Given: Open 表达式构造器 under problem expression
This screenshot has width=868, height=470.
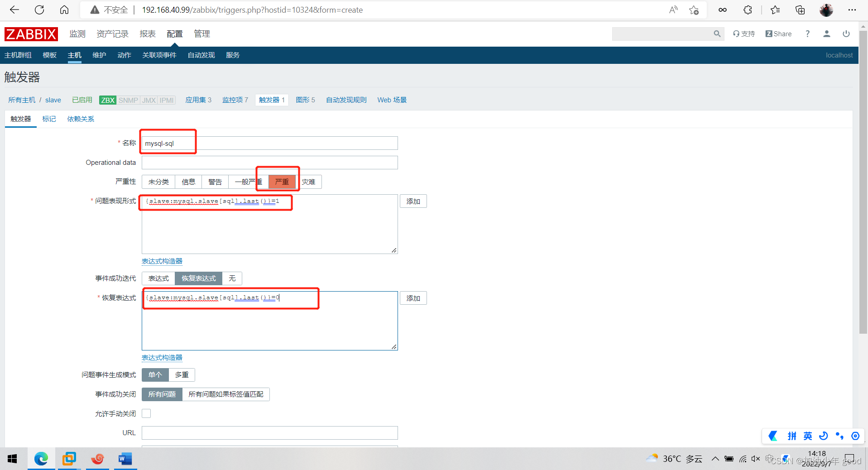Looking at the screenshot, I should pyautogui.click(x=162, y=261).
